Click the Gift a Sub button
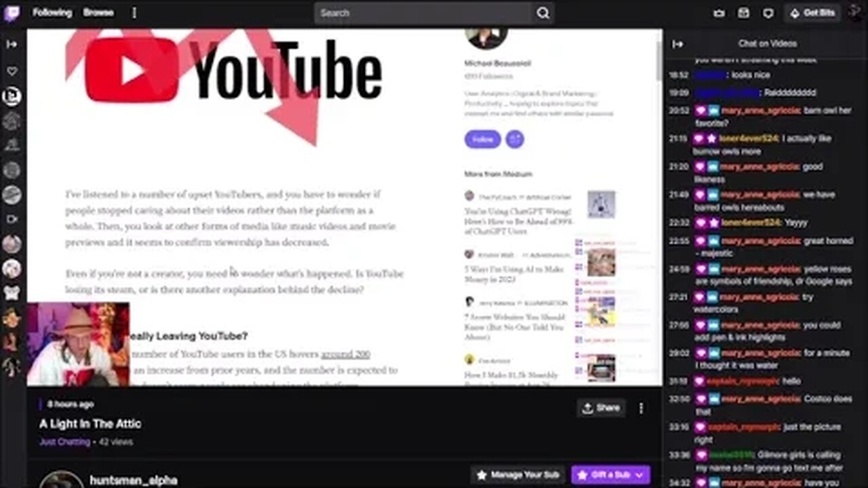The image size is (868, 488). click(x=603, y=475)
